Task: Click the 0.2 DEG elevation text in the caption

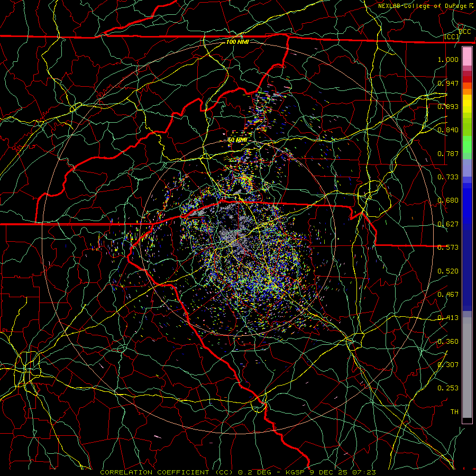Action: [x=254, y=472]
